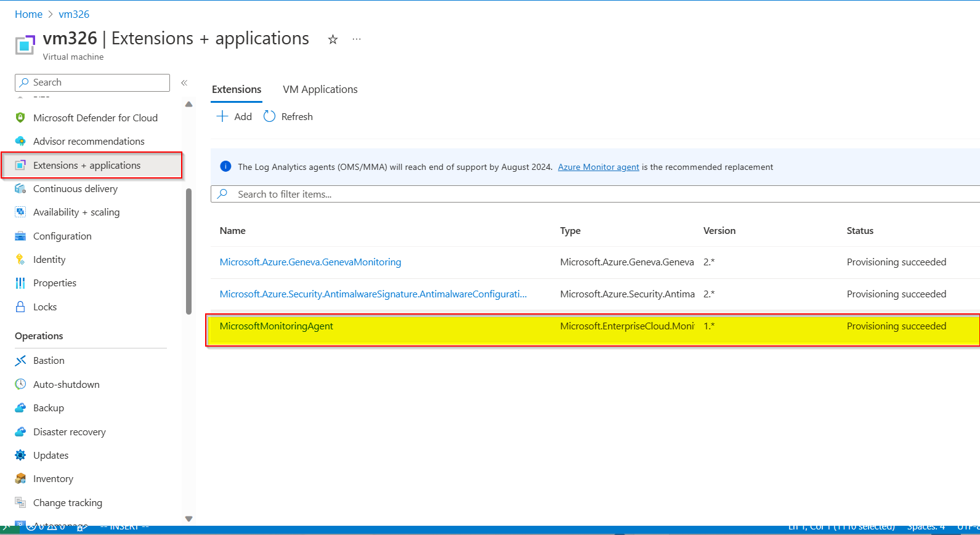The height and width of the screenshot is (535, 980).
Task: Click Microsoft.Azure.Geneva.Geneva type cell
Action: coord(627,262)
